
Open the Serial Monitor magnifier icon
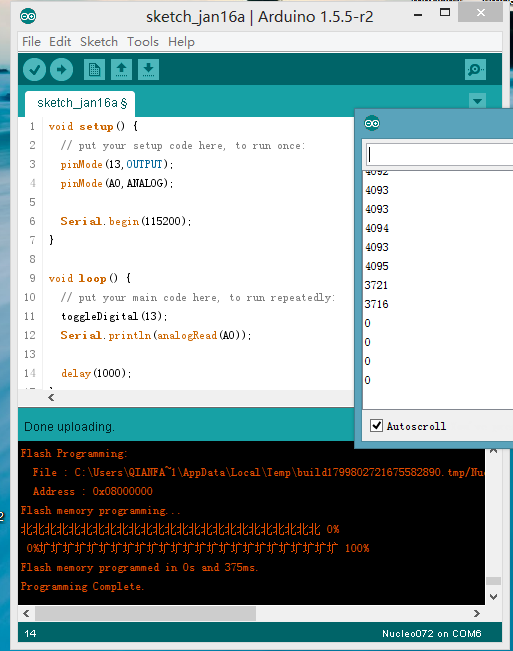pyautogui.click(x=475, y=69)
